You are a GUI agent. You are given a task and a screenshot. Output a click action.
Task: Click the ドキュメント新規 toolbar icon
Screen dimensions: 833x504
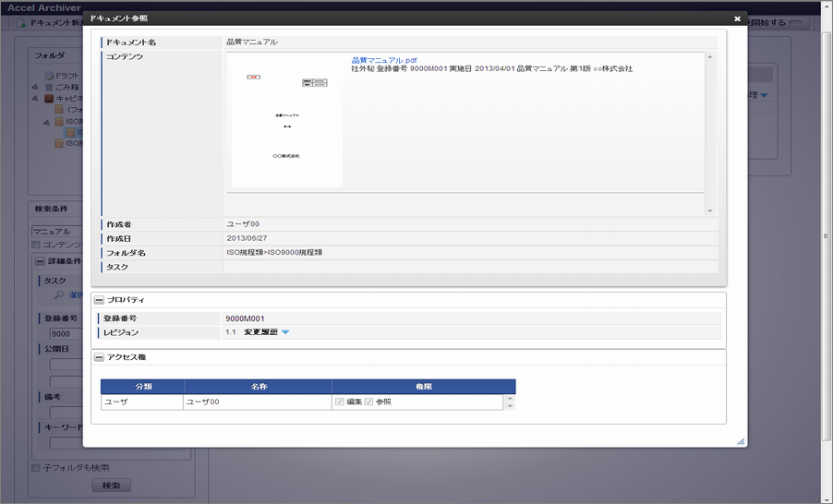coord(21,23)
